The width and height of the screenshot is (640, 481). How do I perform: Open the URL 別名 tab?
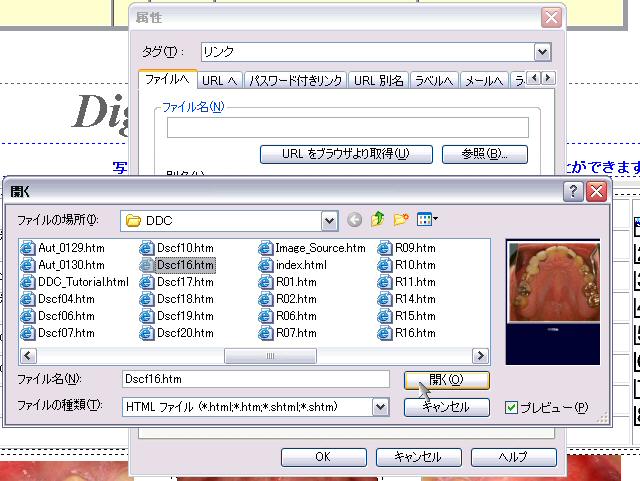pyautogui.click(x=378, y=80)
